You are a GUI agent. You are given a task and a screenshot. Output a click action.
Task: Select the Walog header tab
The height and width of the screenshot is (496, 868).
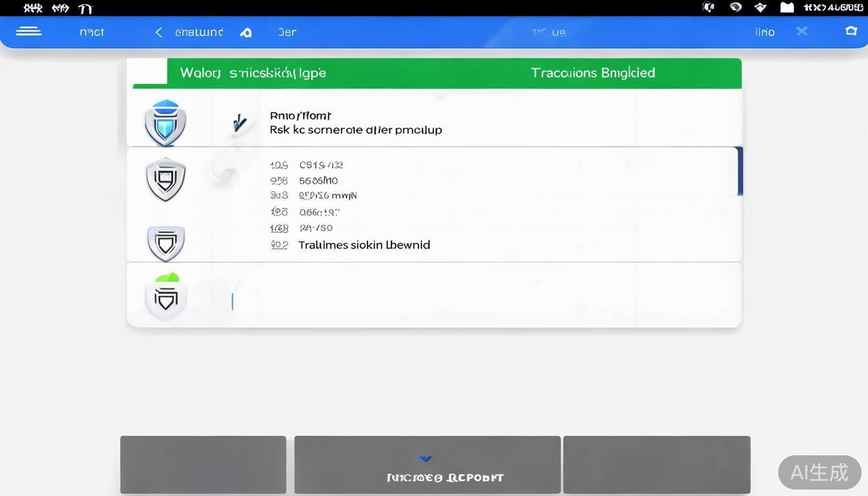point(253,73)
